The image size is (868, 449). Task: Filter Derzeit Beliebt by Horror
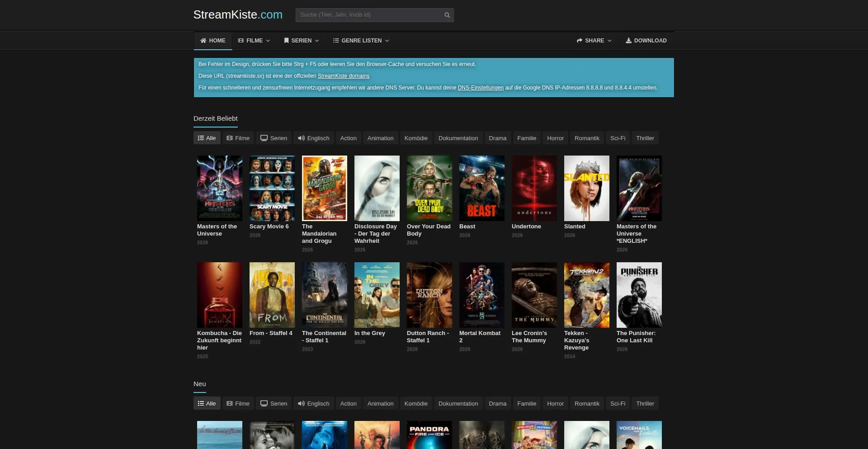556,138
